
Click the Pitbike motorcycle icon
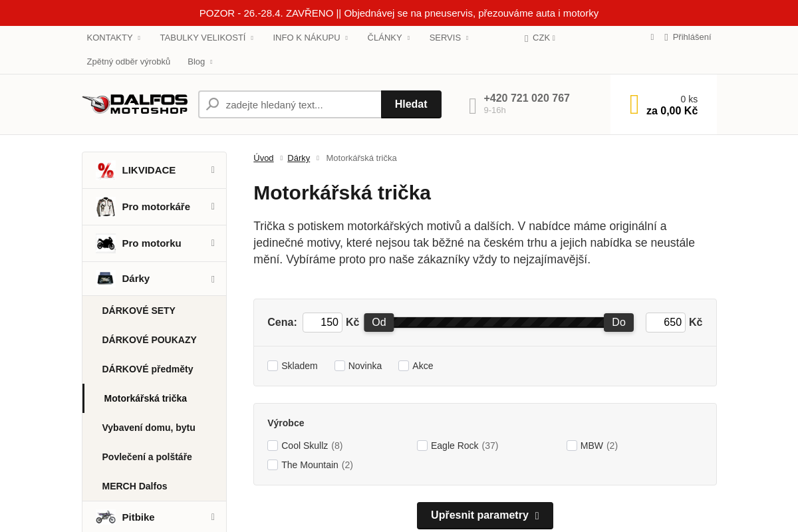pos(105,517)
